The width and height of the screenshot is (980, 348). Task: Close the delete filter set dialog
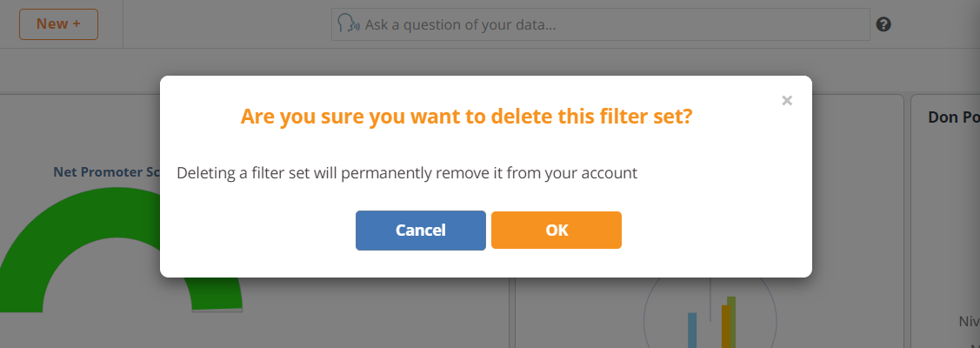[787, 101]
